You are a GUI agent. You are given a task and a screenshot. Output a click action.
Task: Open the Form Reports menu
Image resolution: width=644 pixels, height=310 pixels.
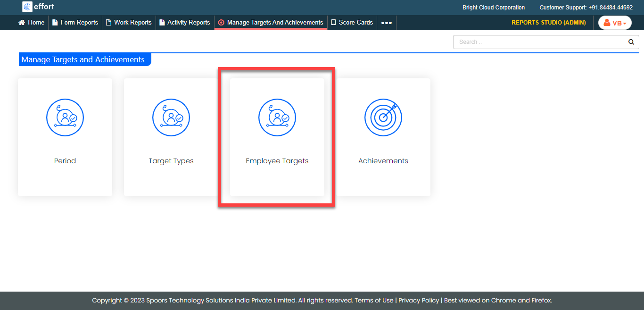[x=75, y=23]
